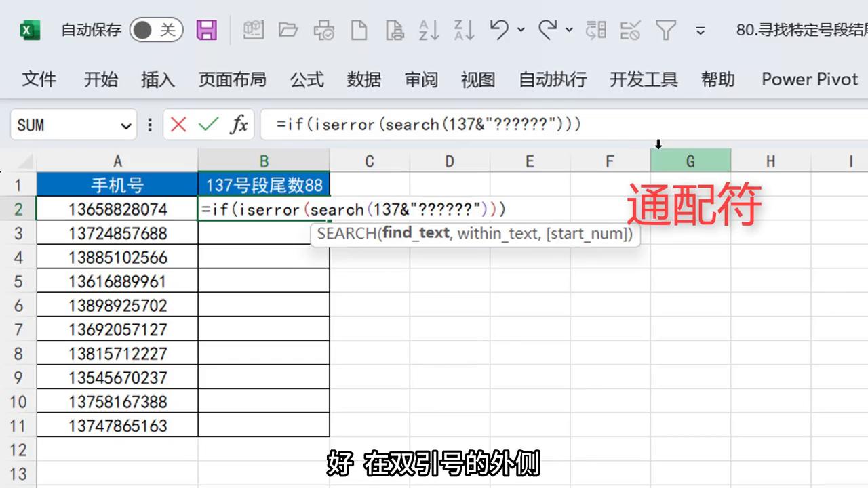The height and width of the screenshot is (488, 868).
Task: Sort data descending with Z-A icon
Action: (463, 30)
